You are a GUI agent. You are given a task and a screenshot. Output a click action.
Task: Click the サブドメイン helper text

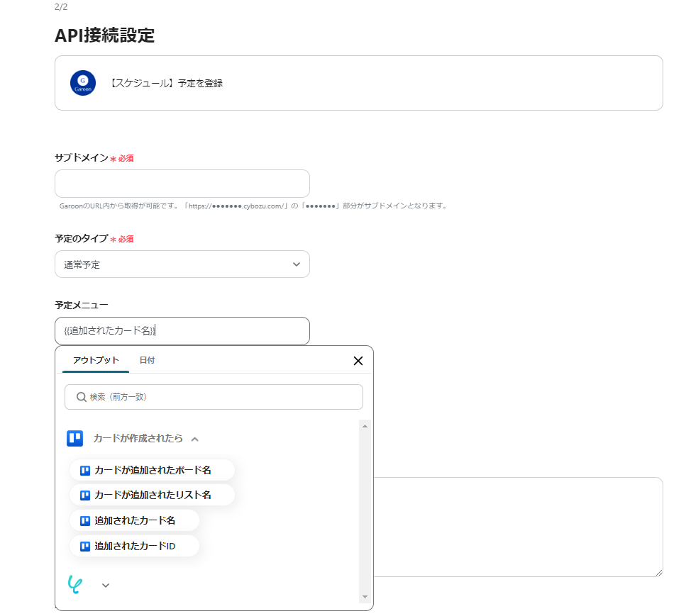253,206
